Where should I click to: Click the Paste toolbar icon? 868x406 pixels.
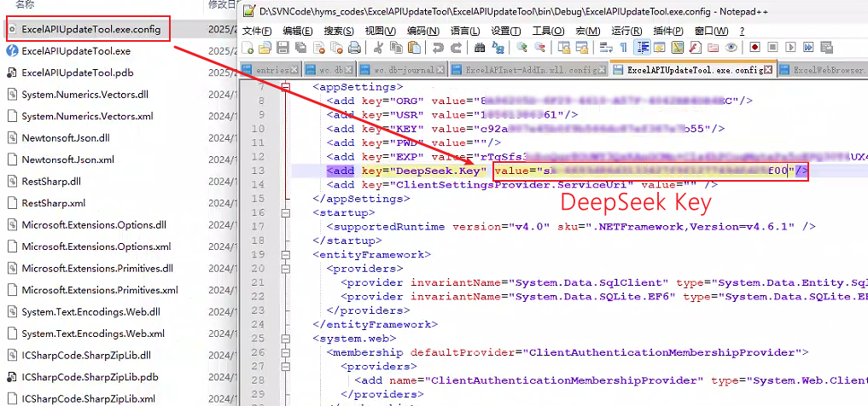click(x=414, y=48)
